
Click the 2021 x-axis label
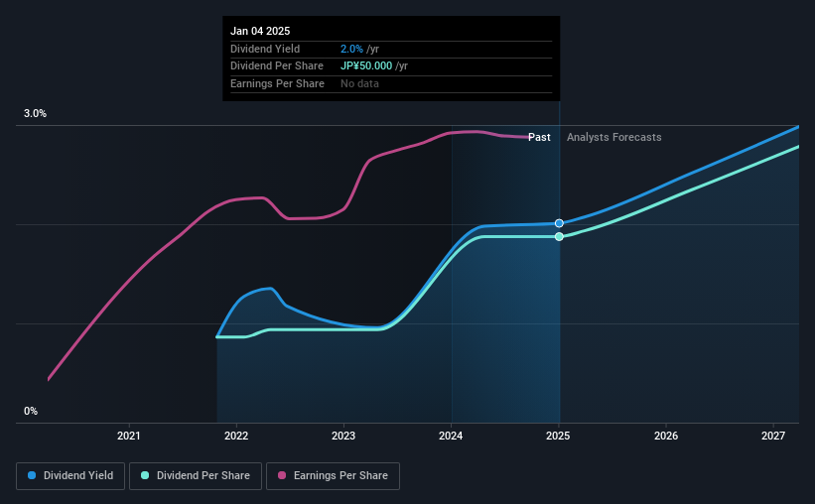[128, 436]
